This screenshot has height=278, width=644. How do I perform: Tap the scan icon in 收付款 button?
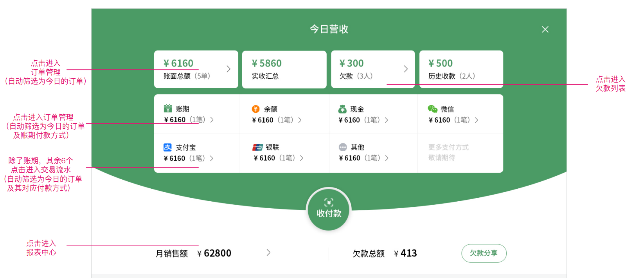pos(329,202)
